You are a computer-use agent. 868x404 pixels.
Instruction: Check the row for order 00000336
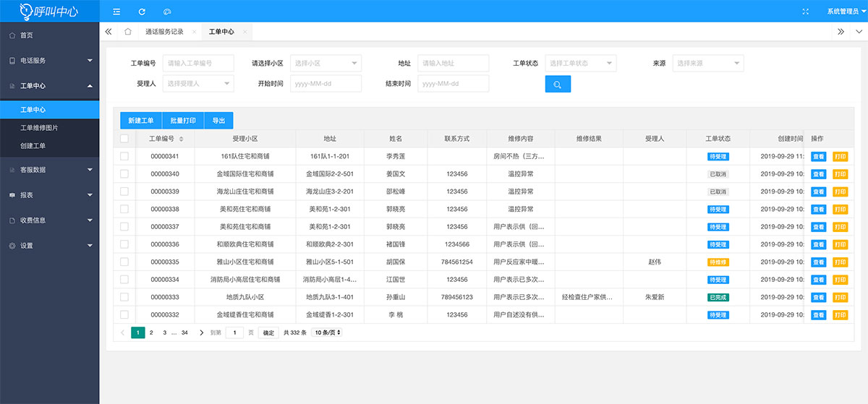pyautogui.click(x=124, y=244)
